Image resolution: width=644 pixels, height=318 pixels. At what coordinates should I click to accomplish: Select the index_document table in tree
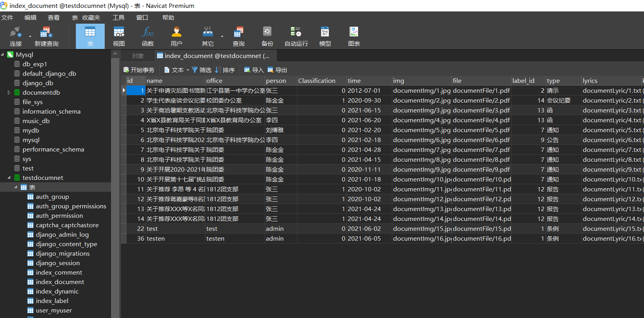click(60, 282)
